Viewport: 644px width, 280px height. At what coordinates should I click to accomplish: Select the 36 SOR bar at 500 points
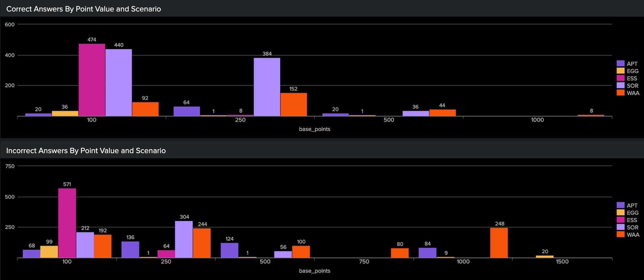click(416, 113)
